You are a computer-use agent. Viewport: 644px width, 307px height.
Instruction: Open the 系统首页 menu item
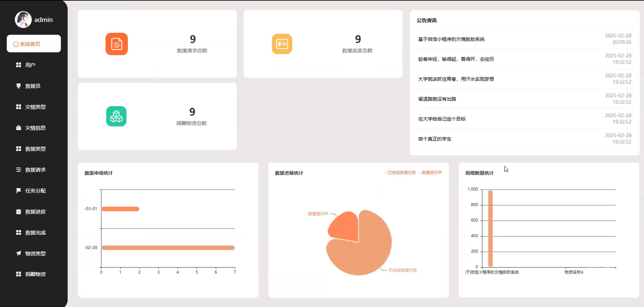click(34, 44)
